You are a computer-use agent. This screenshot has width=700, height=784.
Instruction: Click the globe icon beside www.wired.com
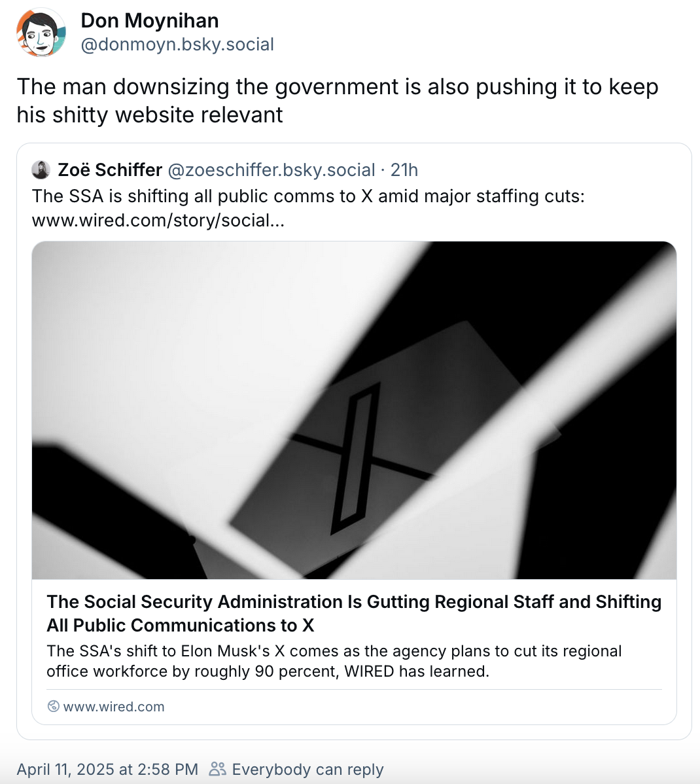pyautogui.click(x=54, y=707)
